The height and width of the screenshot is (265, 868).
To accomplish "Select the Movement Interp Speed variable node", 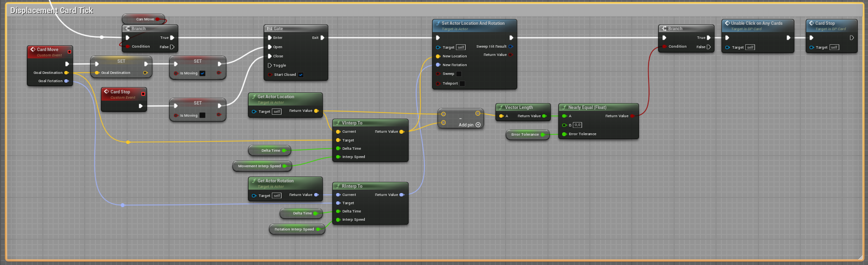I will 260,166.
